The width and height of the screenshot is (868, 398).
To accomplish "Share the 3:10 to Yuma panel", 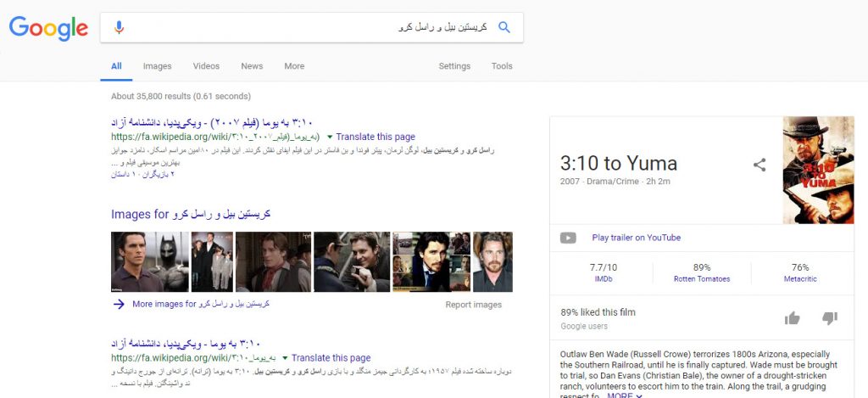I will [759, 165].
